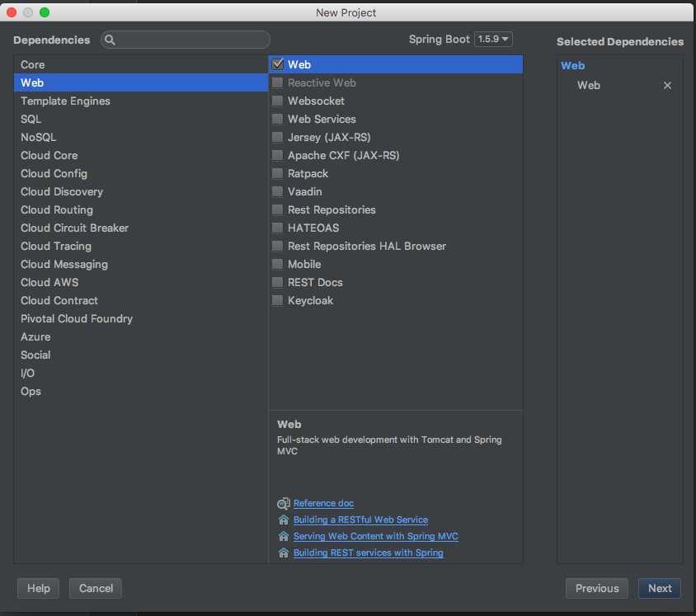Select the NoSQL category

[x=141, y=137]
